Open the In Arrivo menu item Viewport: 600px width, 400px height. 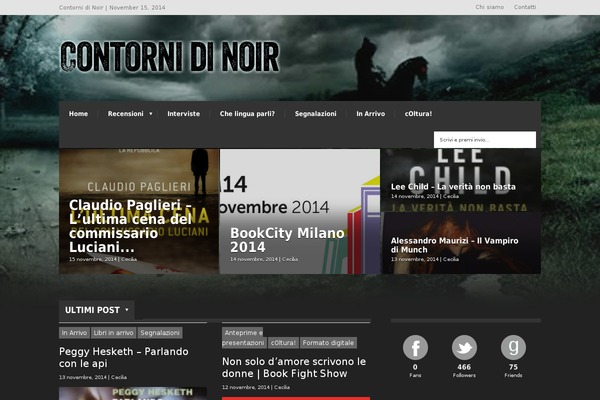tap(371, 114)
